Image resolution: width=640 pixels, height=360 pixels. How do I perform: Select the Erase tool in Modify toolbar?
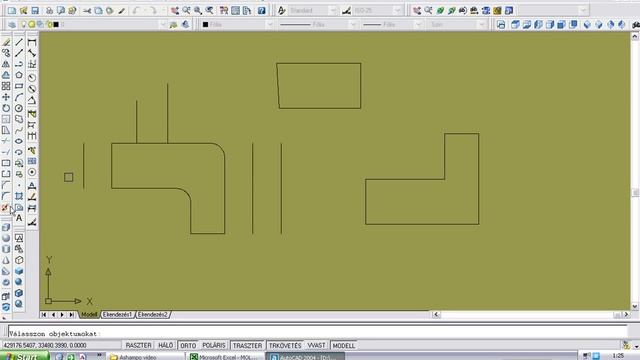[x=6, y=42]
